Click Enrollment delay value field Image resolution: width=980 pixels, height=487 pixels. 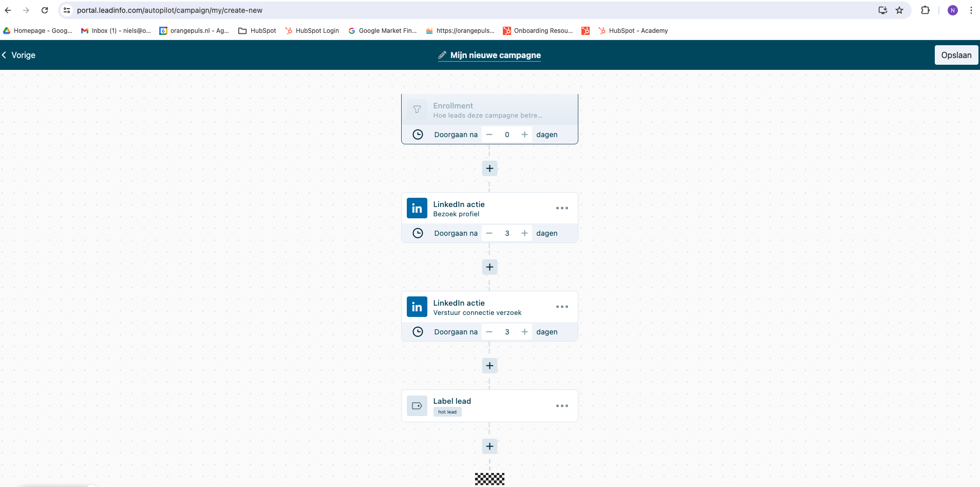(507, 135)
